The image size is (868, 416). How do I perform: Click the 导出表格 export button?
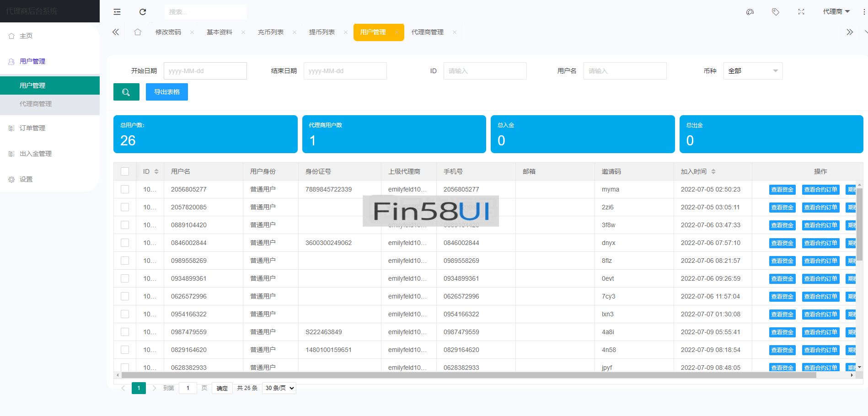click(x=167, y=92)
